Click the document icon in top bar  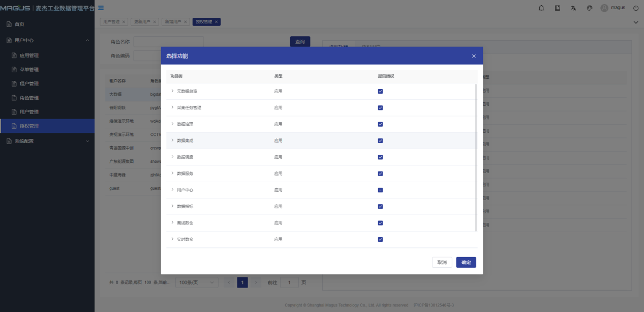tap(558, 8)
